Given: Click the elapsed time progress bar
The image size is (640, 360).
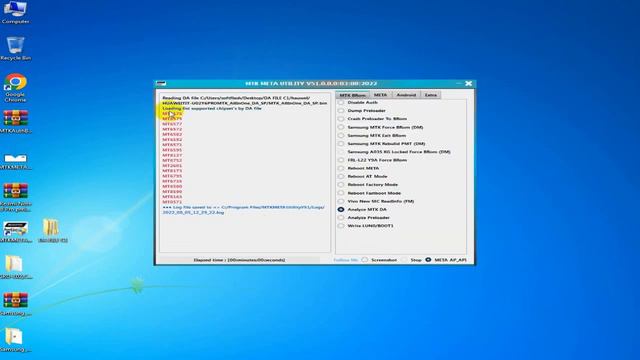Looking at the screenshot, I should click(x=239, y=260).
